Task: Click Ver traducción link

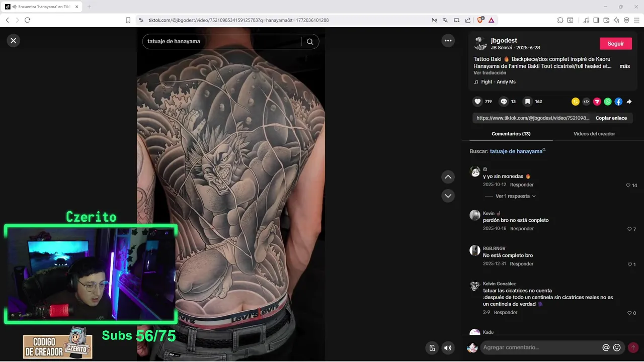Action: tap(490, 73)
